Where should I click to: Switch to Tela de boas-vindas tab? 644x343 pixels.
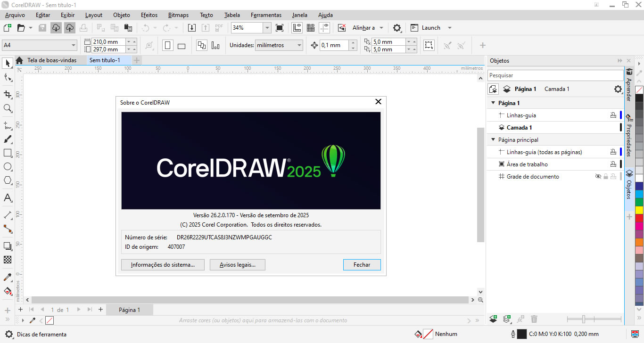51,60
